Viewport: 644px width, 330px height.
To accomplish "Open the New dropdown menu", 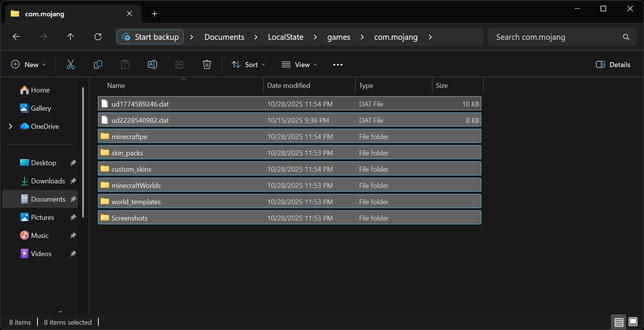I will [28, 64].
